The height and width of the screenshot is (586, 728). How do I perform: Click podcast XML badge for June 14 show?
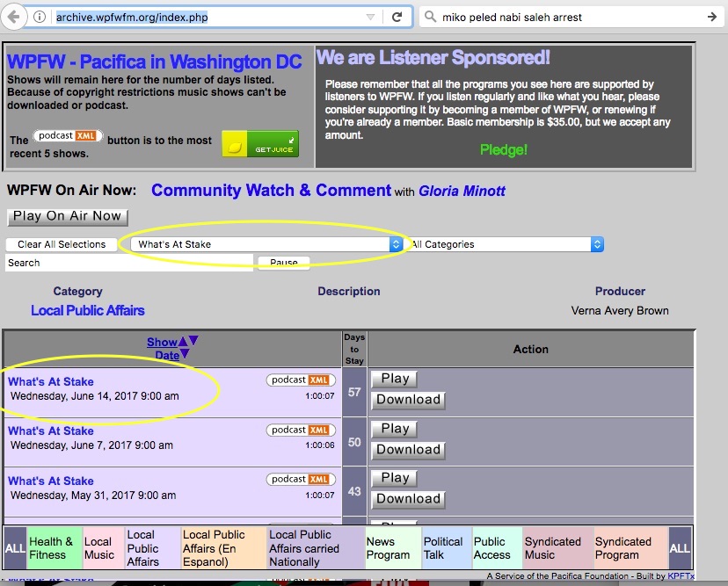[x=301, y=380]
